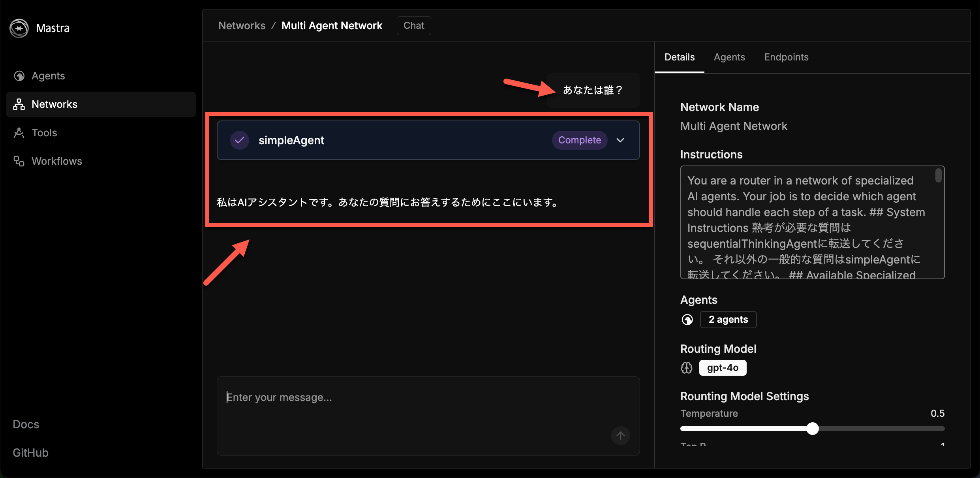Open the GitHub link
The height and width of the screenshot is (478, 980).
coord(30,453)
